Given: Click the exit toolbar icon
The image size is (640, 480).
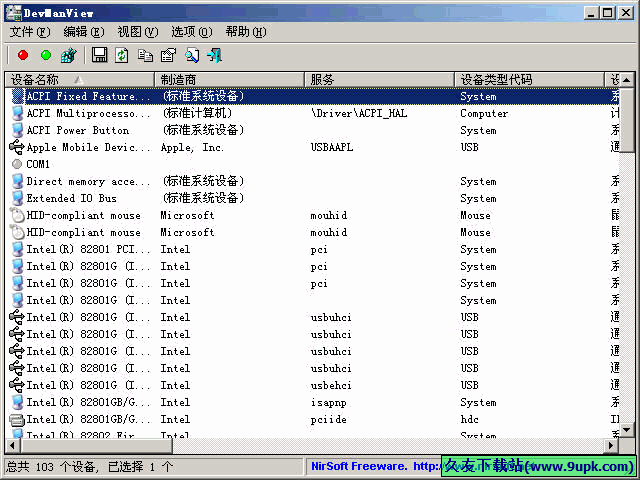Looking at the screenshot, I should 214,55.
